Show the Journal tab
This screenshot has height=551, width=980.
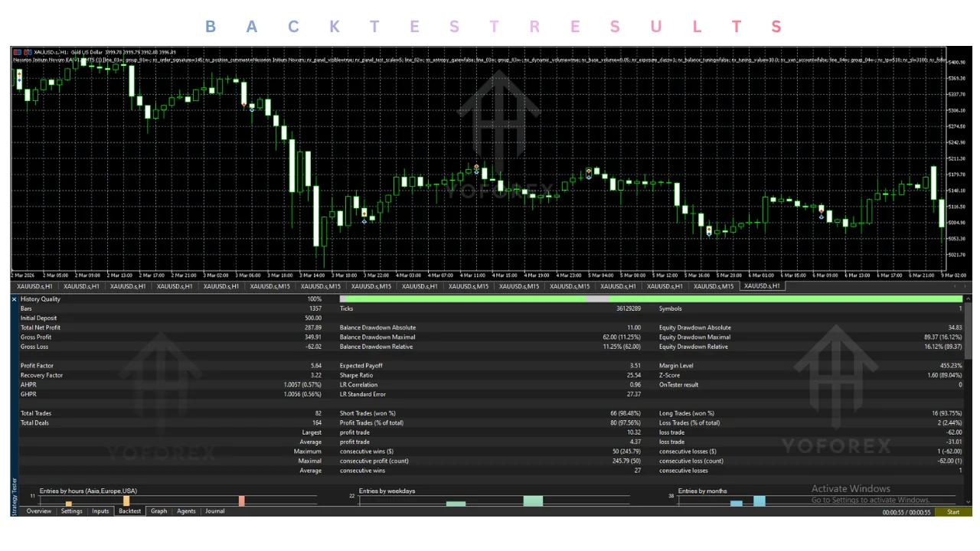pos(215,511)
